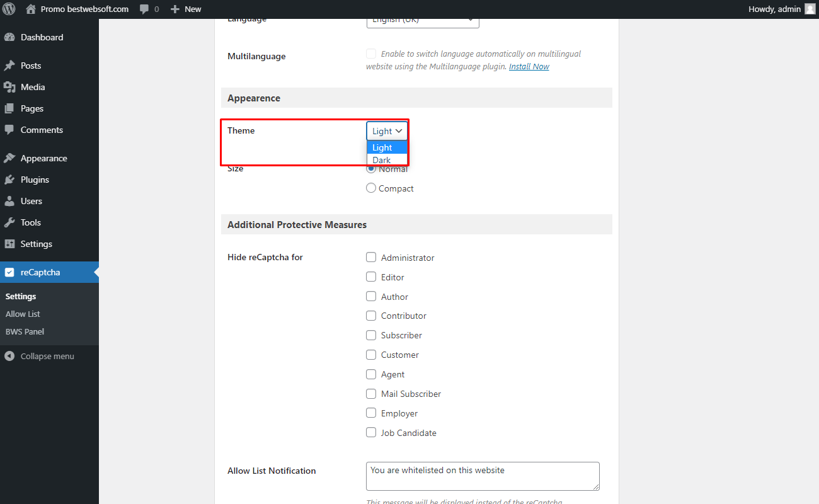Select reCaptcha Settings submenu item
The image size is (819, 504).
[x=21, y=296]
